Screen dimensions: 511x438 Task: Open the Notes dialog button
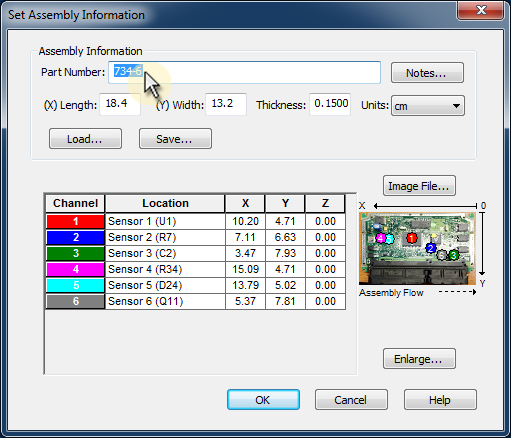(427, 73)
